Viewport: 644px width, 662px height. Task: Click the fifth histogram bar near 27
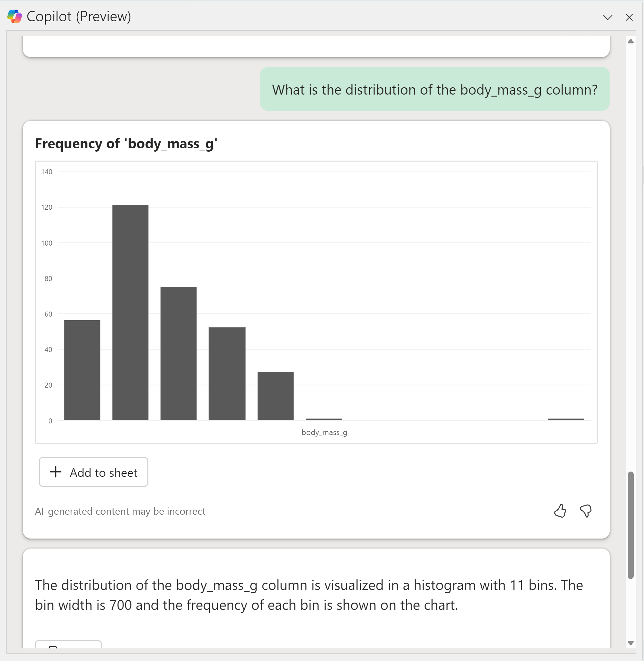click(x=276, y=396)
